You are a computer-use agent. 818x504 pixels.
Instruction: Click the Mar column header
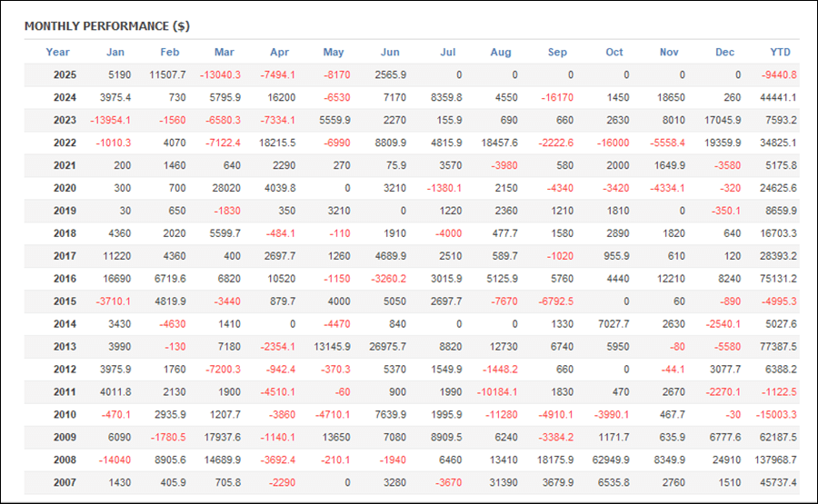click(x=224, y=52)
